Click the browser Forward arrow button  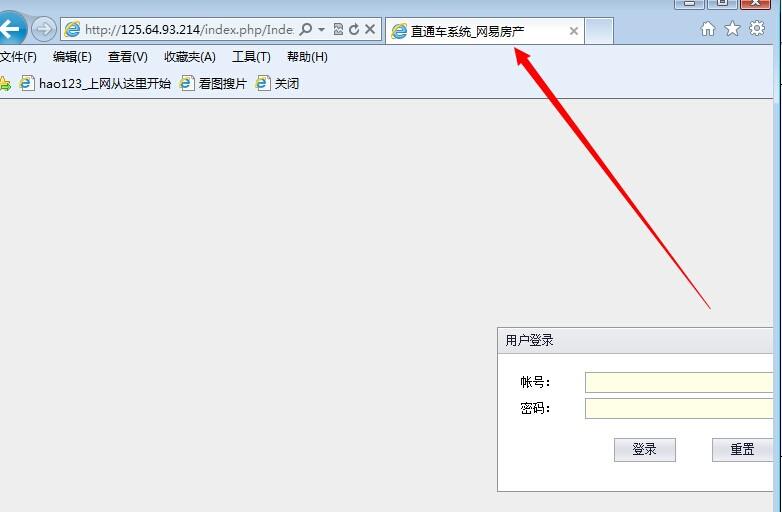click(43, 29)
